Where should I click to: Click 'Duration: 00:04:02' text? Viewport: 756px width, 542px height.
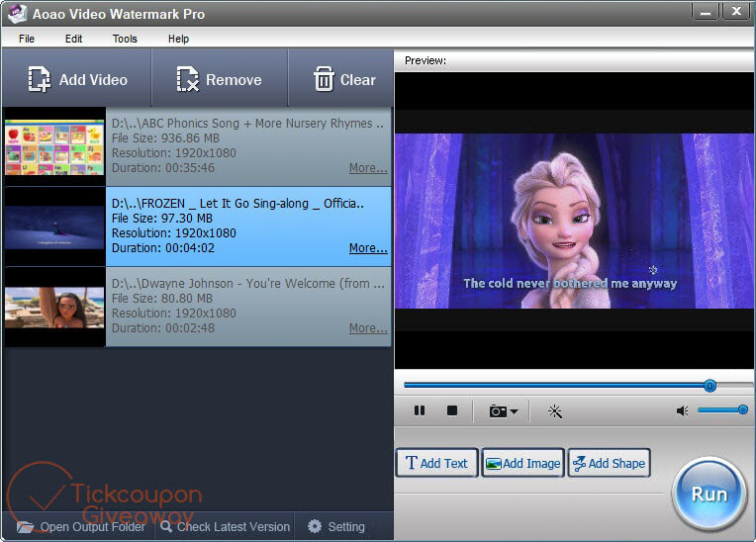tap(163, 248)
